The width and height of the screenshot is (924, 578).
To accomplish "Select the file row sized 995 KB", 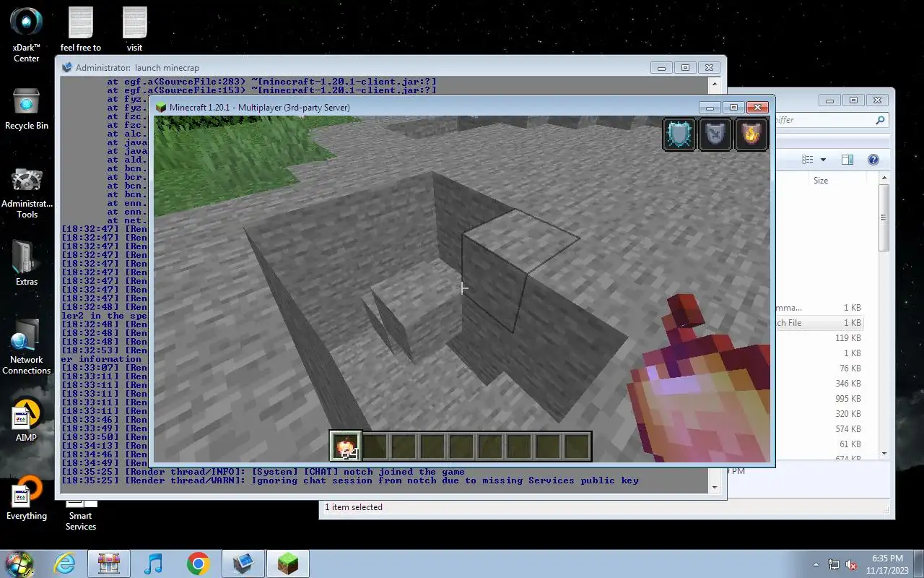I will click(819, 399).
